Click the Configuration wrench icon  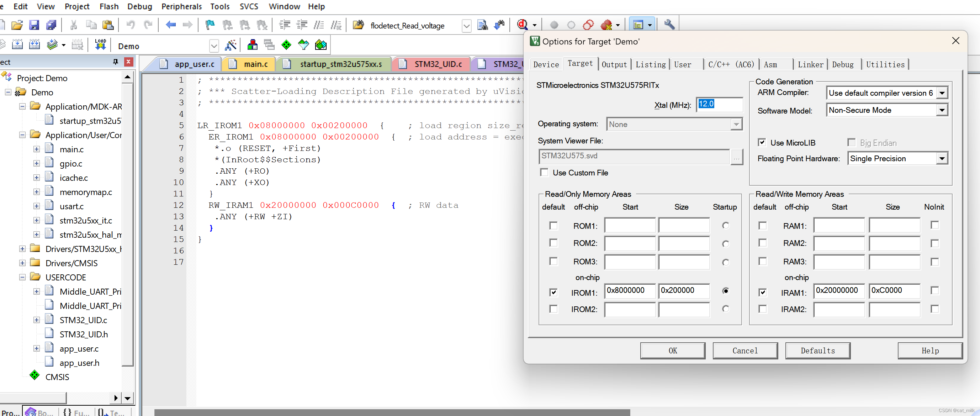[669, 25]
